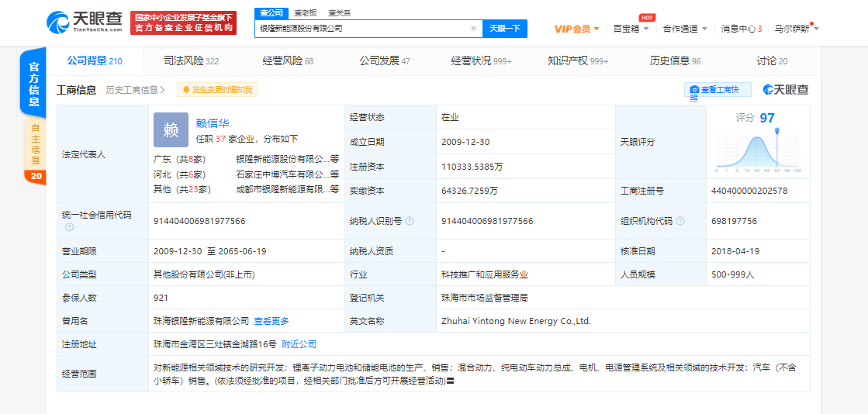Click the 营业期限 value 2009-12-30 至 2065-06-19
This screenshot has height=414, width=868.
click(x=209, y=251)
